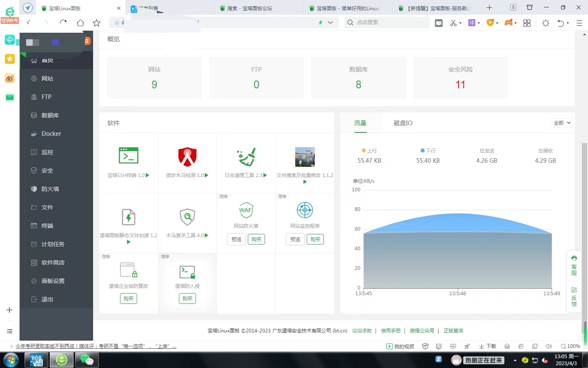Viewport: 588px width, 368px height.
Task: Open the 正版查询 footer link
Action: pos(453,330)
